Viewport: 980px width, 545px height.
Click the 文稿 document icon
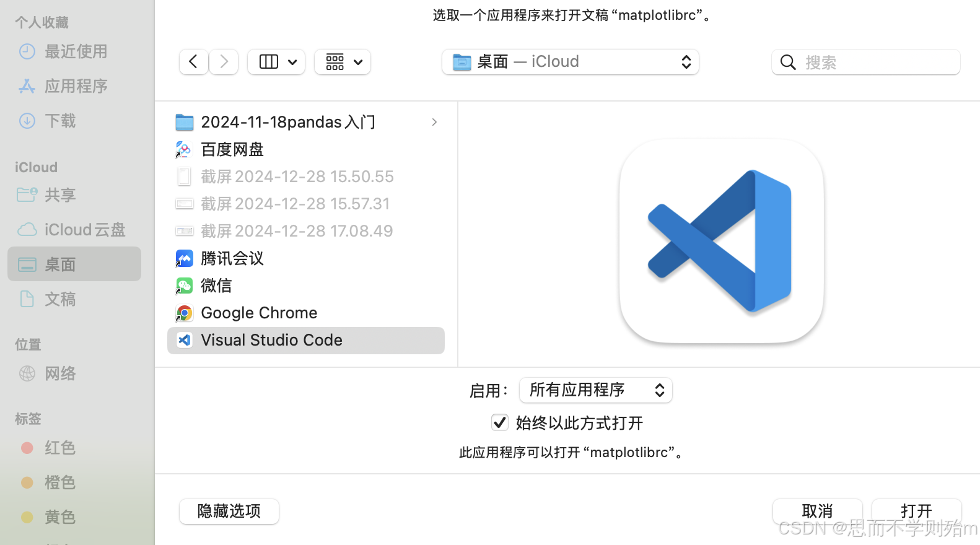coord(27,299)
